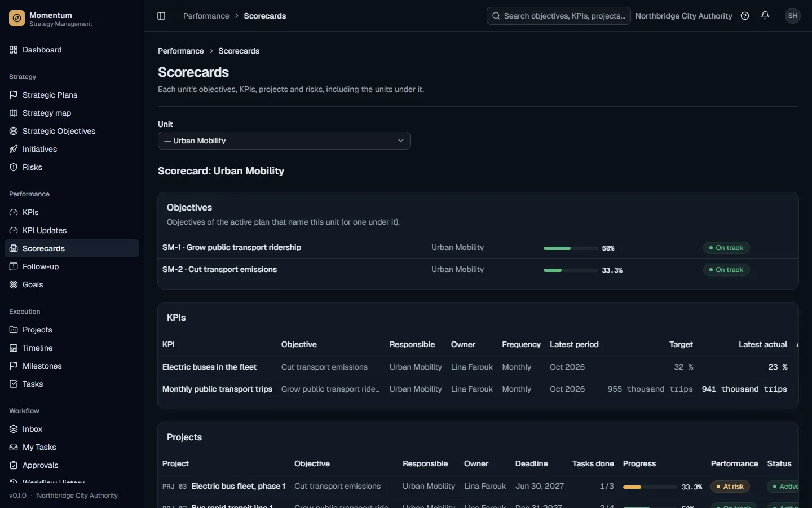
Task: Click the Timeline calendar icon
Action: pos(14,348)
